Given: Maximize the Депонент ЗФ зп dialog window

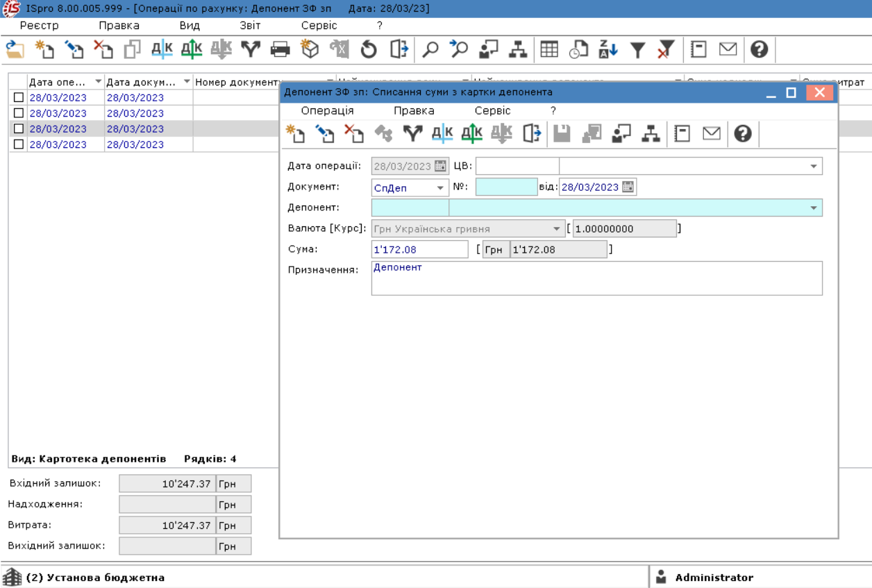Looking at the screenshot, I should tap(791, 92).
